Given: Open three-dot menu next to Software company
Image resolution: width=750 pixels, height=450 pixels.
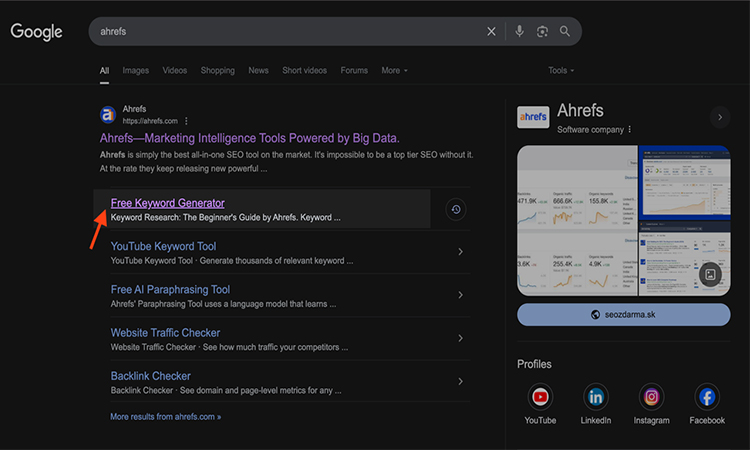Looking at the screenshot, I should [629, 130].
